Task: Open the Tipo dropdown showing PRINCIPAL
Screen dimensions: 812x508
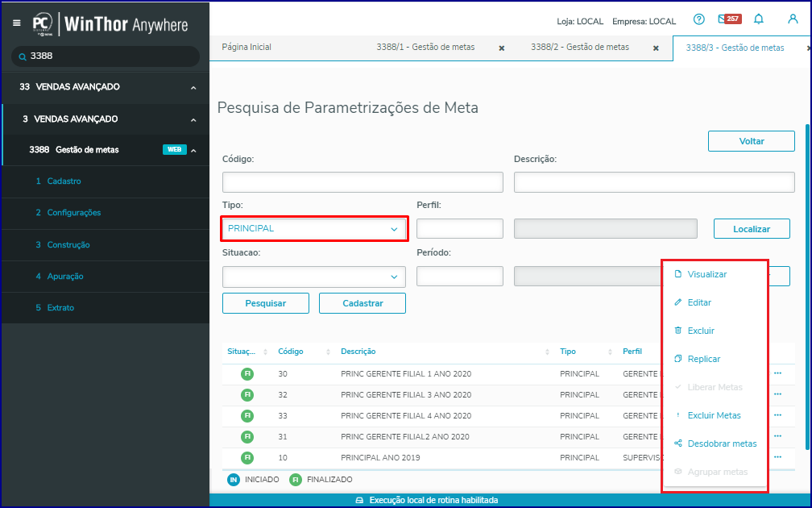Action: point(314,229)
